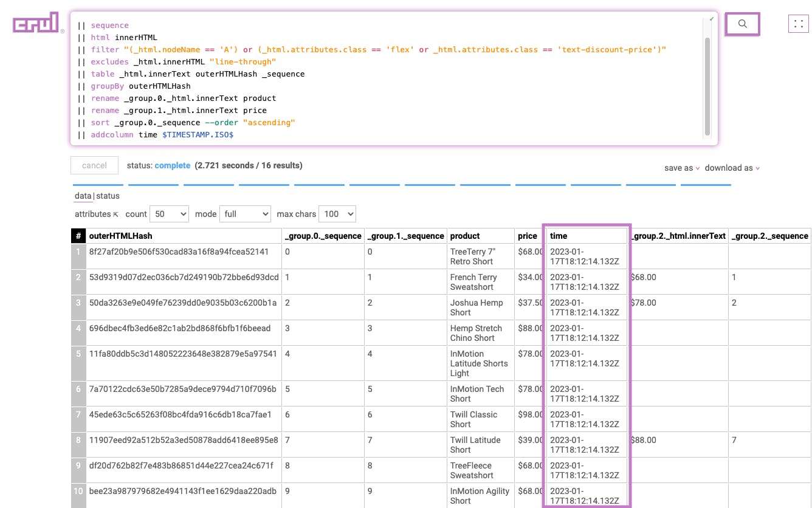The width and height of the screenshot is (812, 508).
Task: Select hash cell starting bee23a987979682e
Action: tap(183, 496)
